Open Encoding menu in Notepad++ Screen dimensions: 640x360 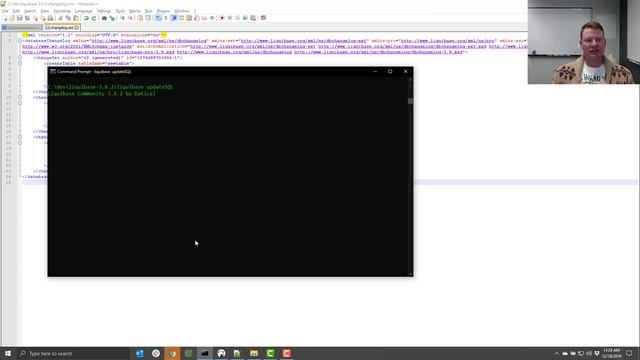[62, 11]
